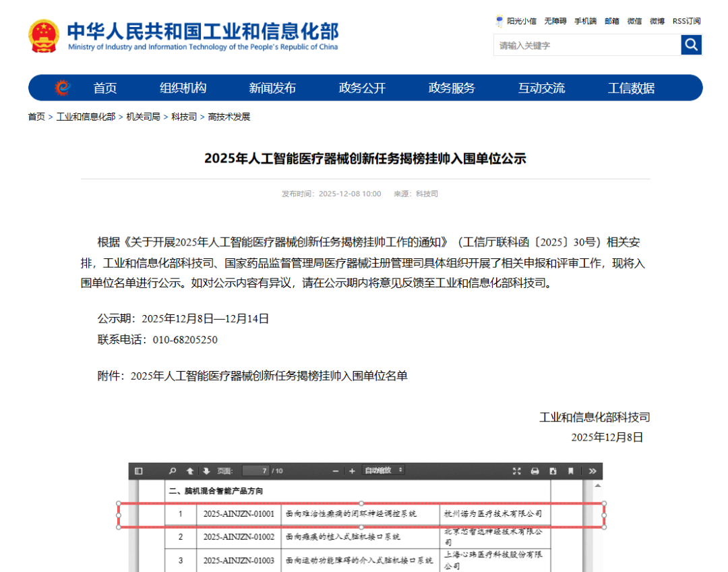Open the RSS订阅 top link
Screen dimensions: 728x572
[686, 21]
